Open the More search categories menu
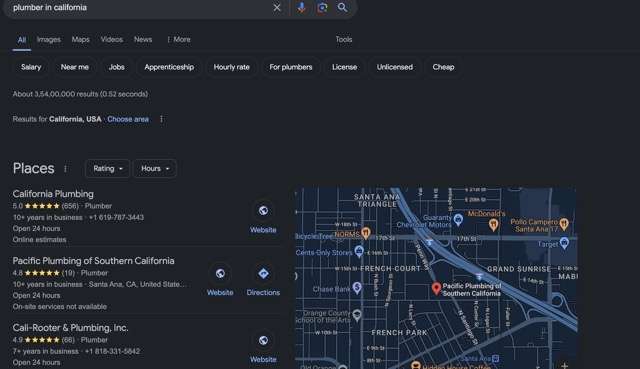Image resolution: width=640 pixels, height=369 pixels. click(x=179, y=40)
